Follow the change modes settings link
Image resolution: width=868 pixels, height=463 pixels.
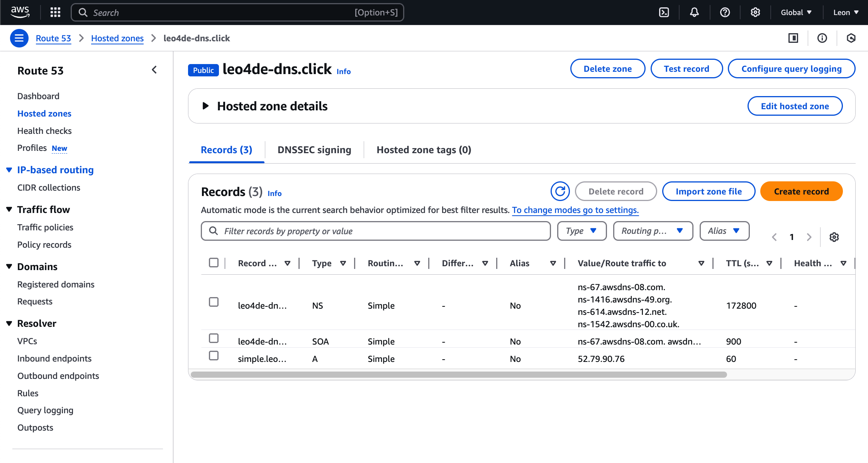[x=575, y=210]
